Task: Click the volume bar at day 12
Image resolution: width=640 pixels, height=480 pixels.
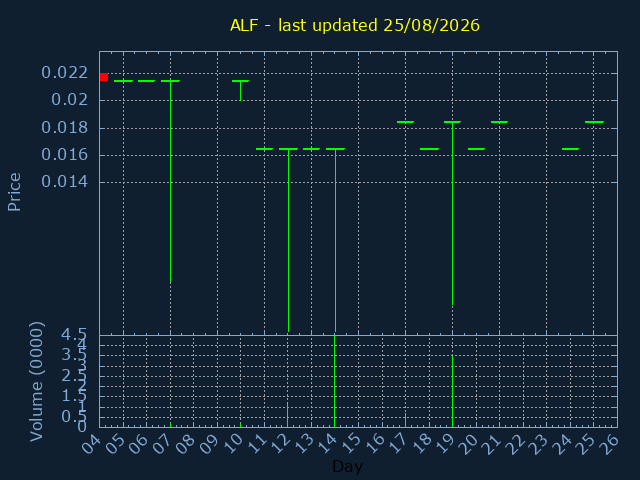Action: pos(288,415)
